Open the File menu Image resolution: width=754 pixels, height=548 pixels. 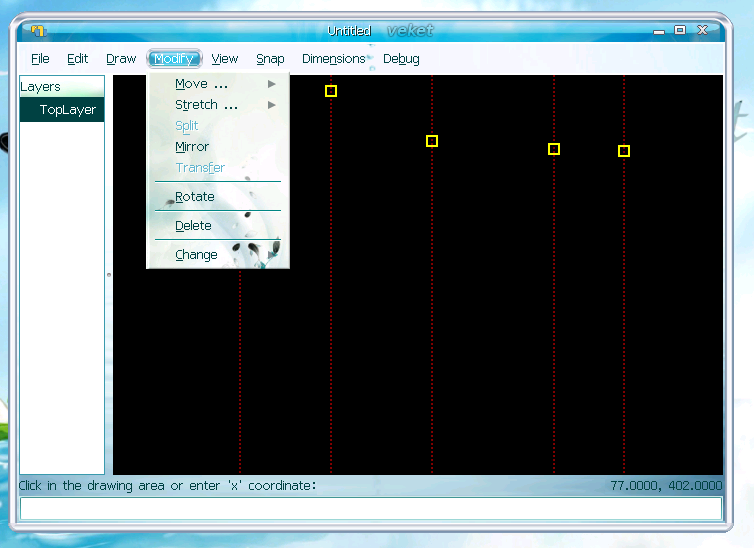pos(40,59)
